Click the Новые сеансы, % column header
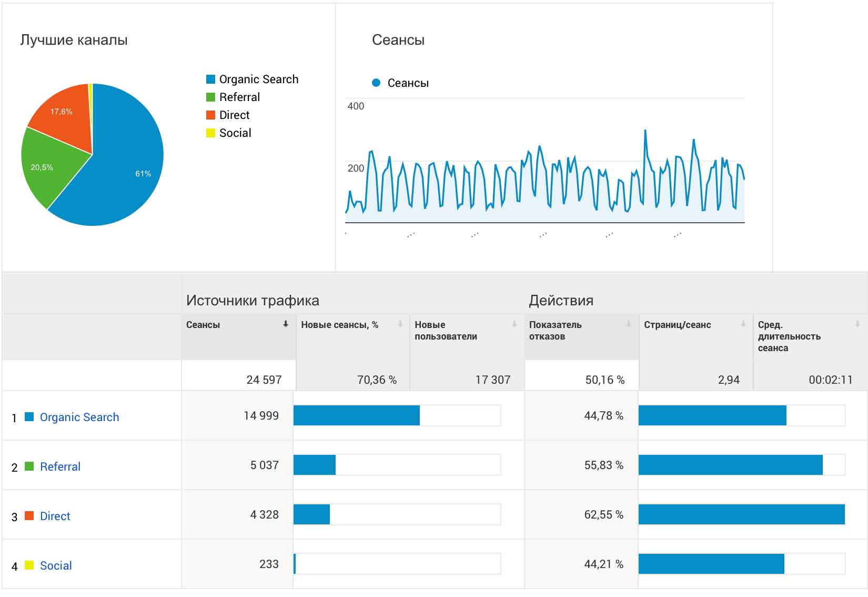The image size is (868, 597). click(x=353, y=337)
